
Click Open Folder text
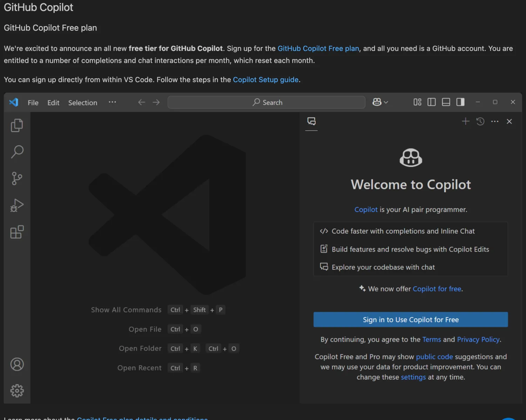140,348
